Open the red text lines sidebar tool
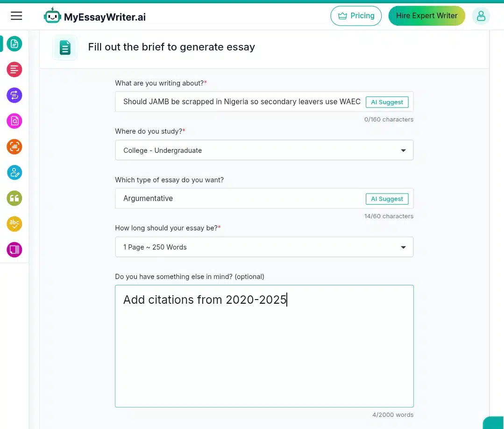This screenshot has width=504, height=429. (x=14, y=70)
